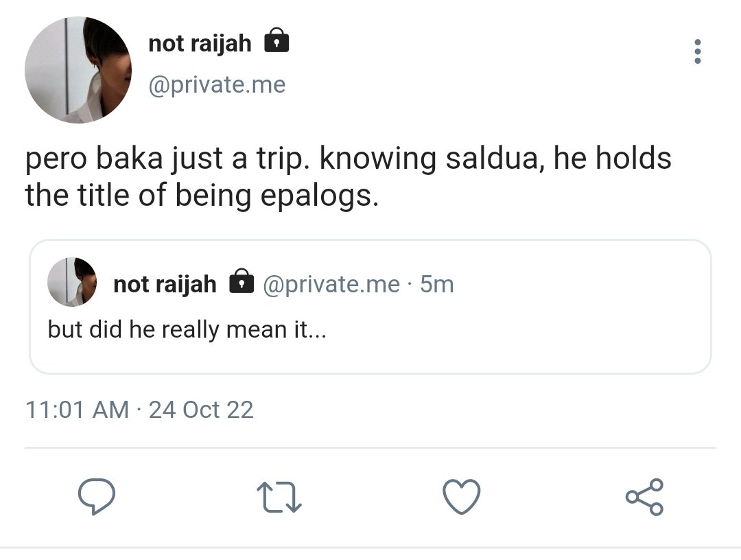This screenshot has height=560, width=741.
Task: Open not raijah's large profile picture
Action: click(78, 70)
